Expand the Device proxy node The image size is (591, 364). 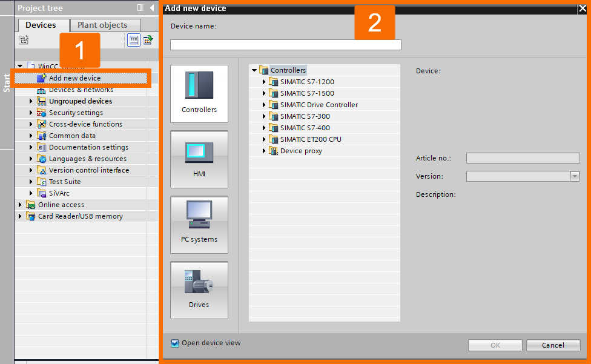pyautogui.click(x=264, y=151)
